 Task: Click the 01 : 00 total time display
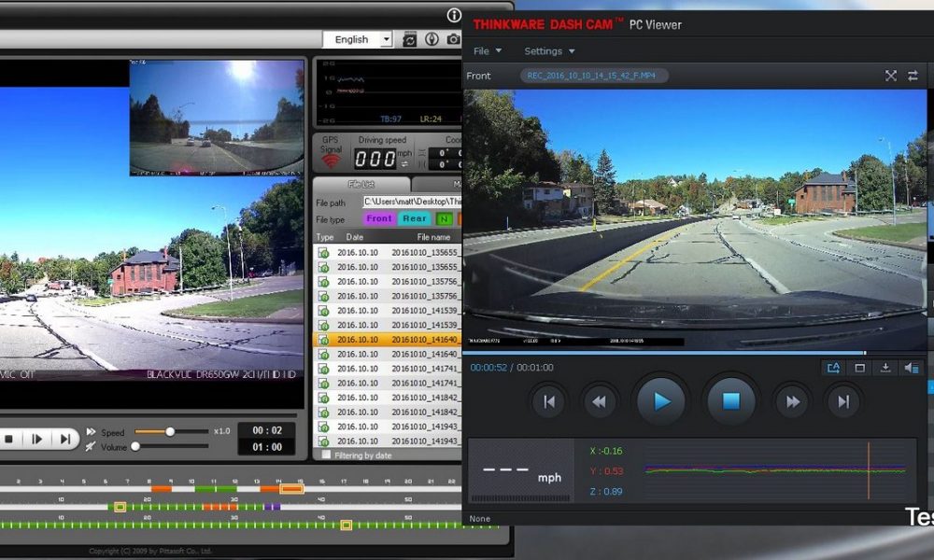click(x=267, y=447)
